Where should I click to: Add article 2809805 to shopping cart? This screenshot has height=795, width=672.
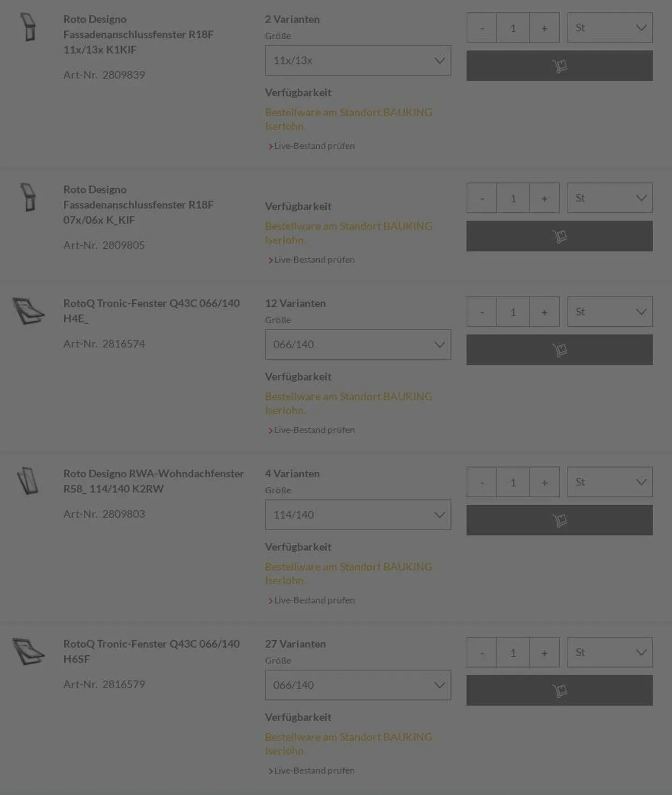[559, 236]
